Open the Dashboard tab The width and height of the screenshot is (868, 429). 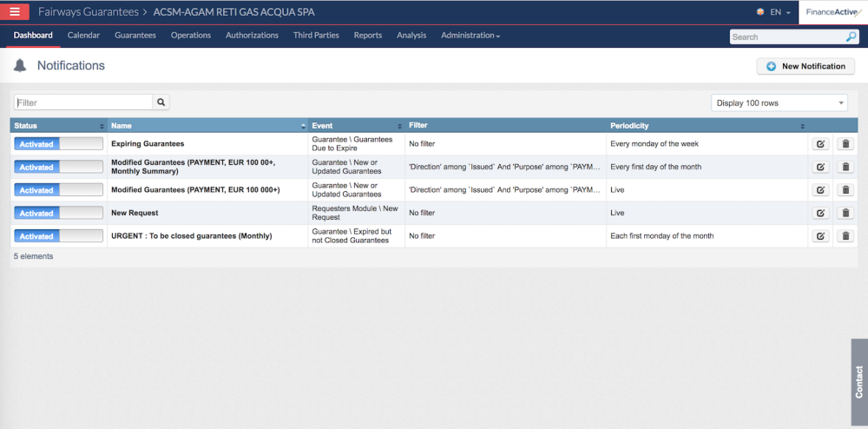point(33,36)
